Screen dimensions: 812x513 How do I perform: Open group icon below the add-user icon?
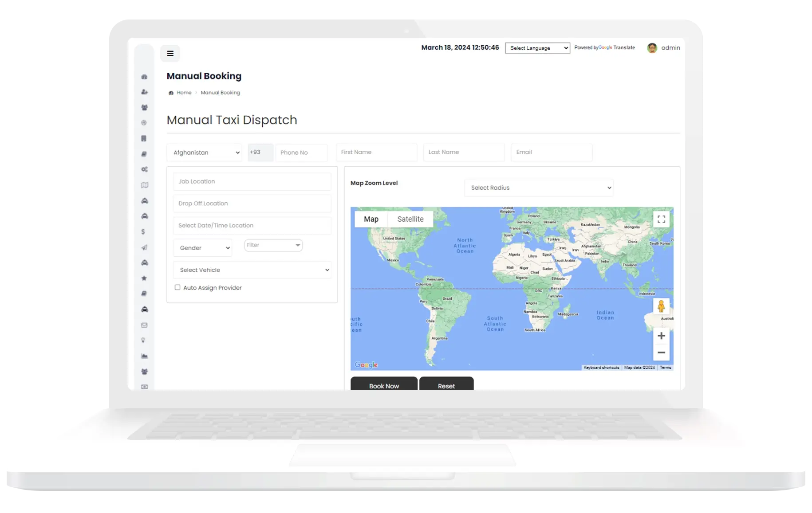[x=144, y=107]
